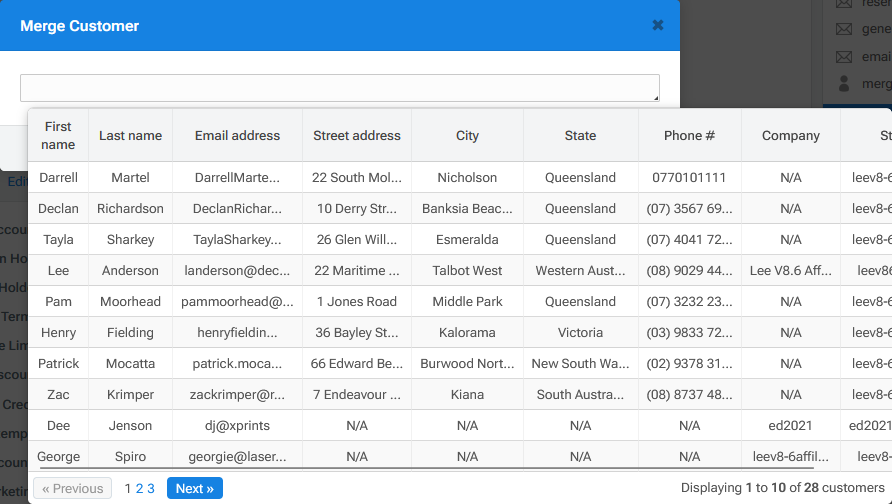Image resolution: width=892 pixels, height=504 pixels.
Task: Click the State column header
Action: coord(580,135)
